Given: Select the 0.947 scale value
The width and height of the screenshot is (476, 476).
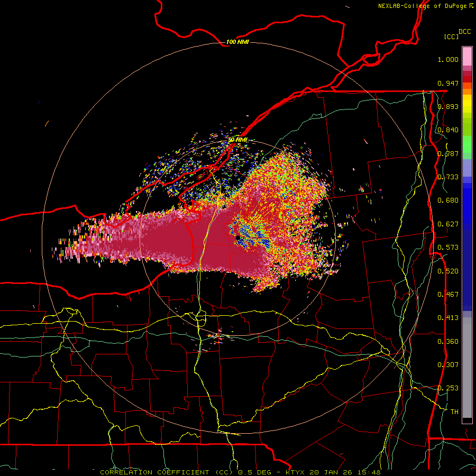Looking at the screenshot, I should coord(448,83).
